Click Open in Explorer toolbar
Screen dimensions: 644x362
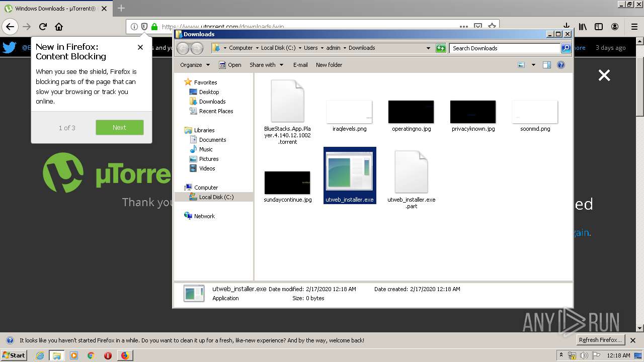[230, 65]
